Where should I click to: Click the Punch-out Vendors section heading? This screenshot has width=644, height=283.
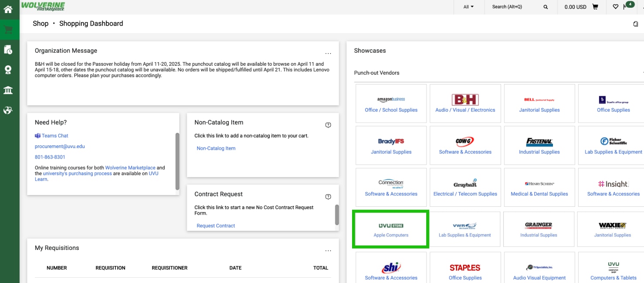[376, 73]
